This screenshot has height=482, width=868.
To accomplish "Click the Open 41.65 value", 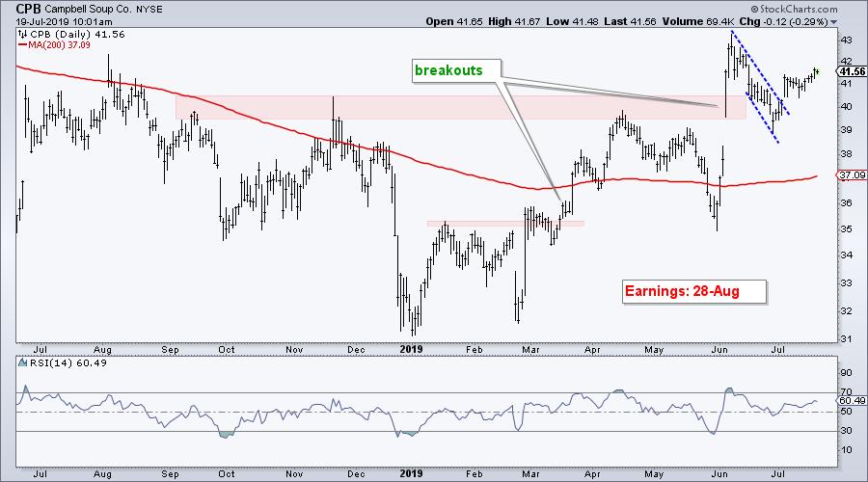I will click(454, 21).
